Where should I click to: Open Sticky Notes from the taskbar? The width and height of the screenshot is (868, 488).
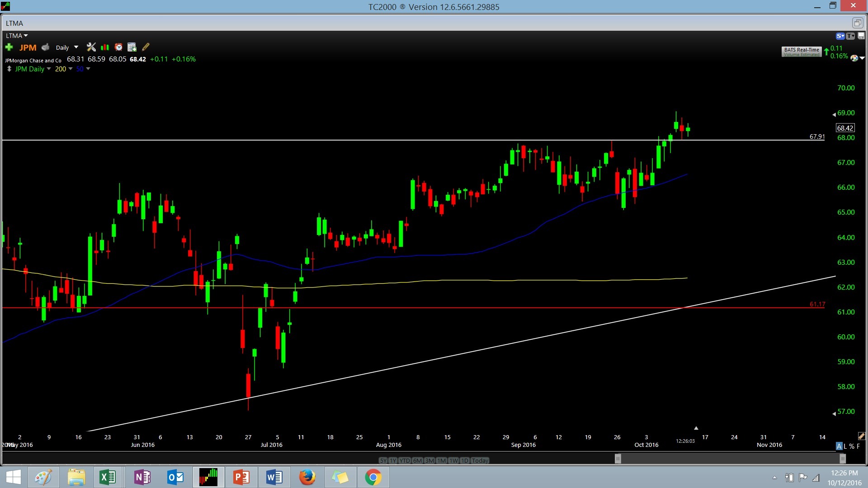click(340, 477)
